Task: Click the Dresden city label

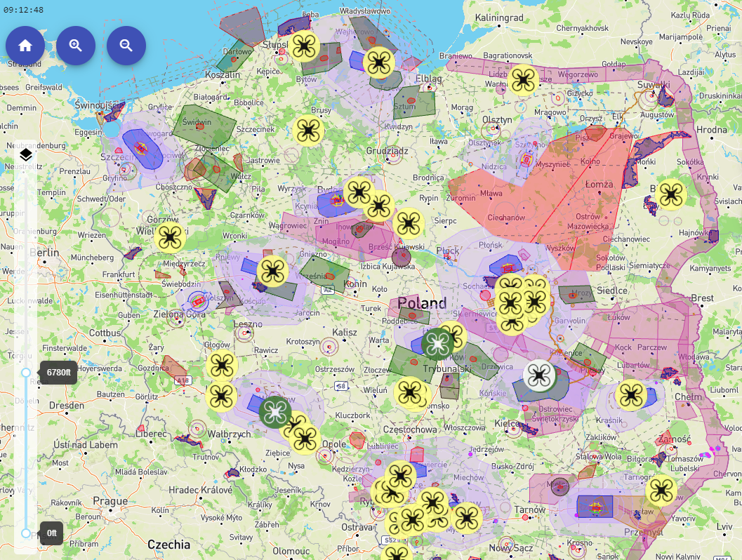Action: coord(66,406)
